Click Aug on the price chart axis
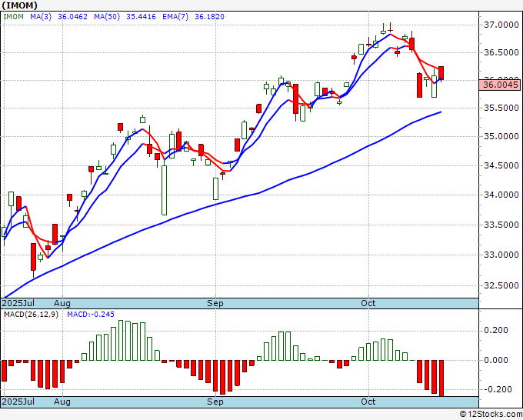Screen dimensions: 523x420 [62, 303]
